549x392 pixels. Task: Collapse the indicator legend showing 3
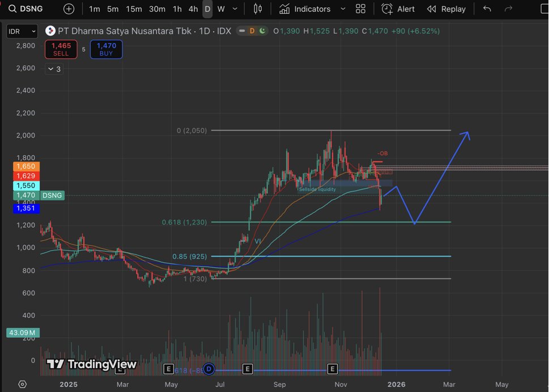pos(54,69)
